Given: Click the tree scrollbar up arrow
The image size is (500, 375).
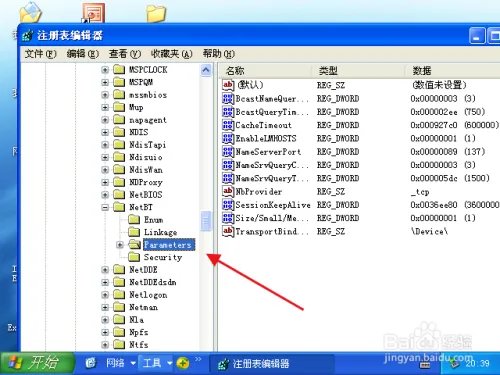Looking at the screenshot, I should coord(206,70).
